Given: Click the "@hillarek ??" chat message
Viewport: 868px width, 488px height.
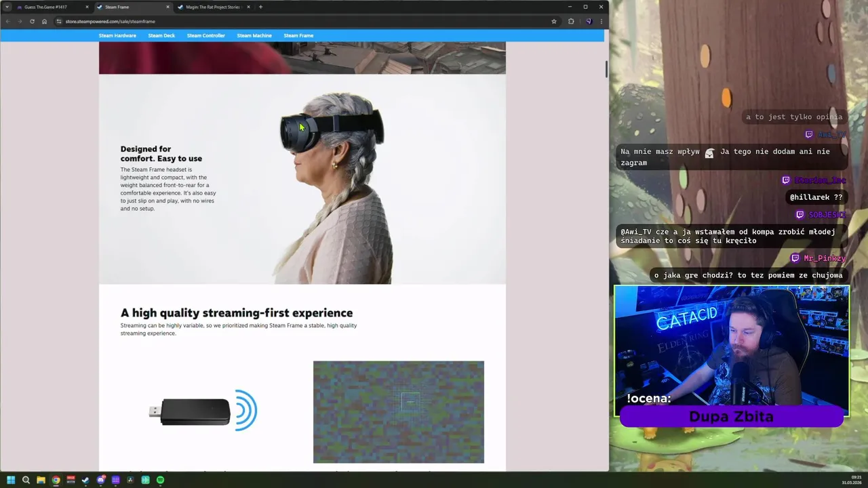Looking at the screenshot, I should coord(816,197).
